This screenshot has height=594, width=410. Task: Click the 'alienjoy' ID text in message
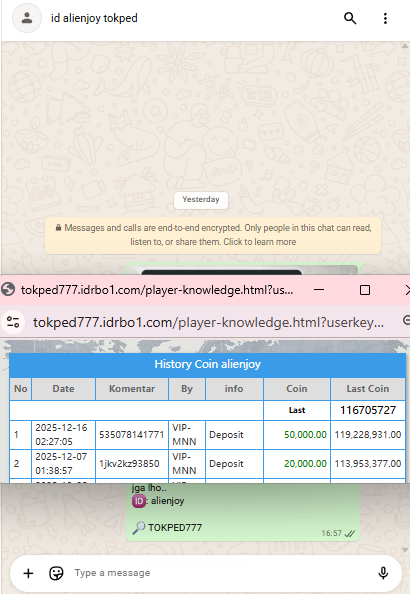tap(167, 501)
